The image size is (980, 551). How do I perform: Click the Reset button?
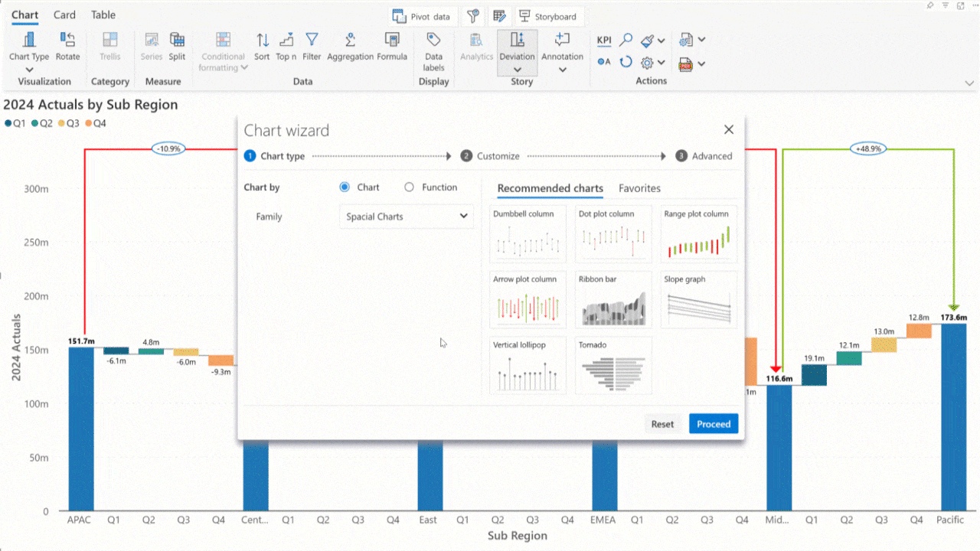click(x=662, y=424)
